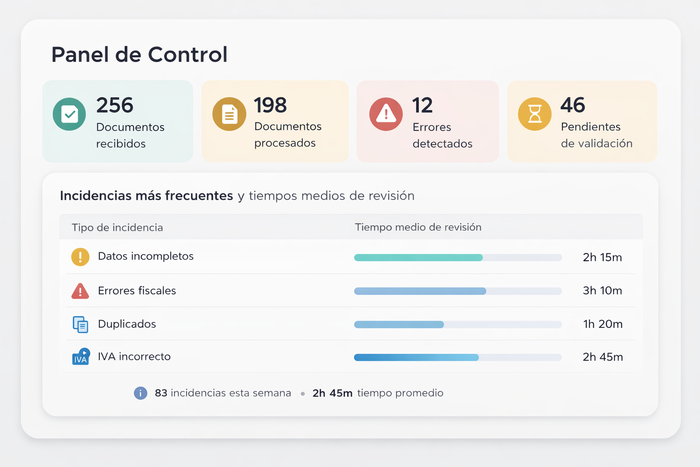
Task: Select the Datos incompletos row label
Action: pyautogui.click(x=146, y=256)
